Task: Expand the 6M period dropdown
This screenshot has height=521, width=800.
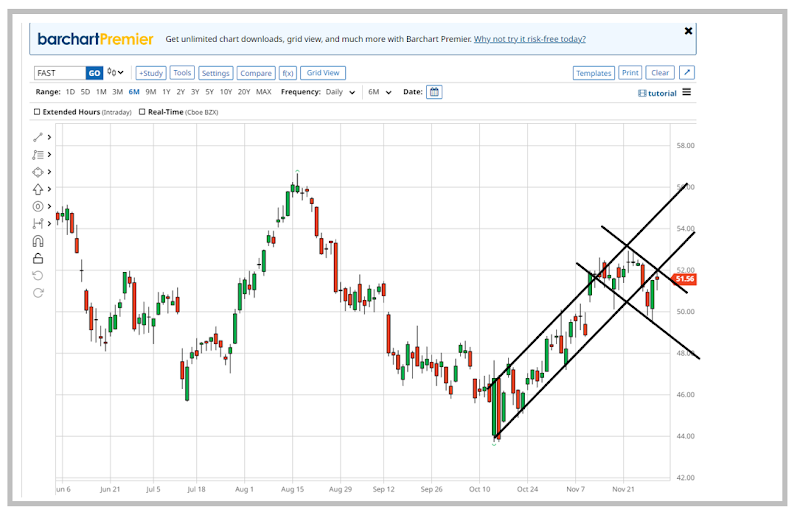Action: click(380, 92)
